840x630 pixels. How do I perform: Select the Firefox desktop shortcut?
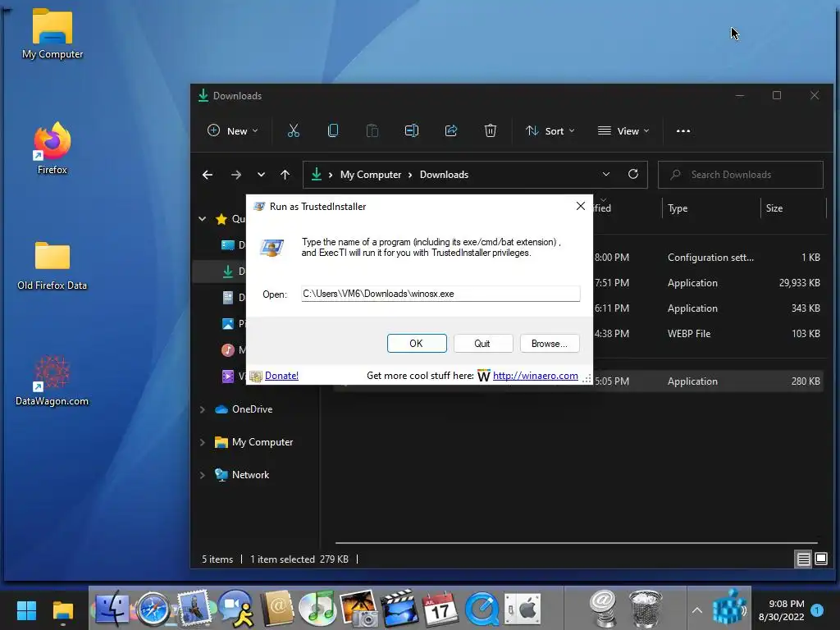click(x=52, y=148)
